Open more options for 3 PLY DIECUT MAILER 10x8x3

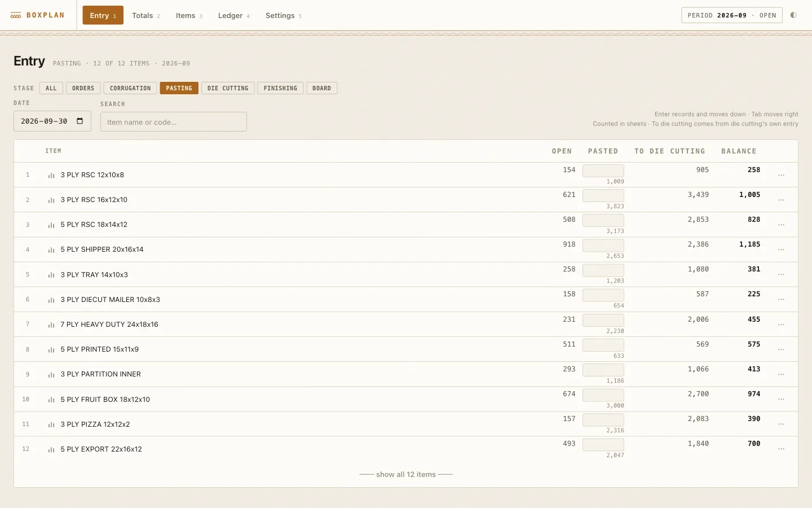[781, 300]
